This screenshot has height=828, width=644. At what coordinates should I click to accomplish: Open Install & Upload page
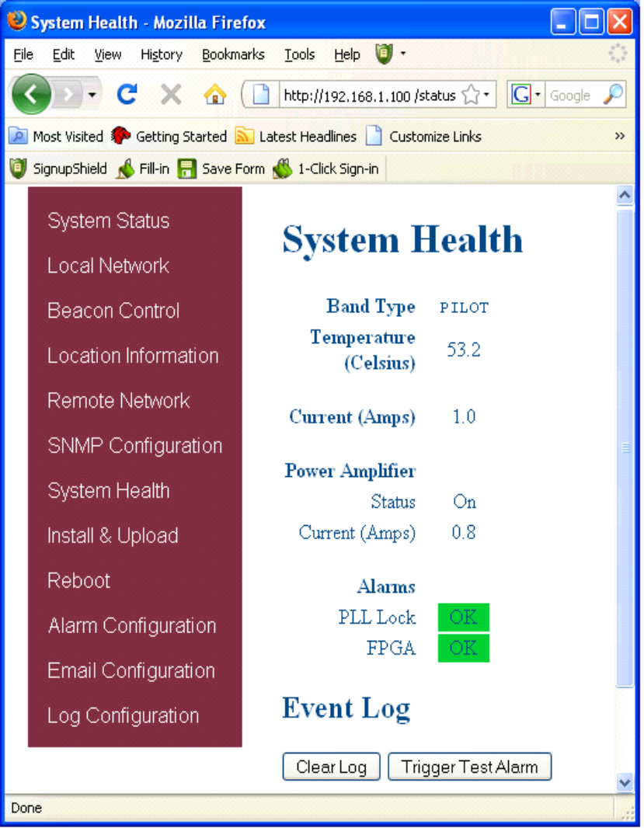pos(113,535)
